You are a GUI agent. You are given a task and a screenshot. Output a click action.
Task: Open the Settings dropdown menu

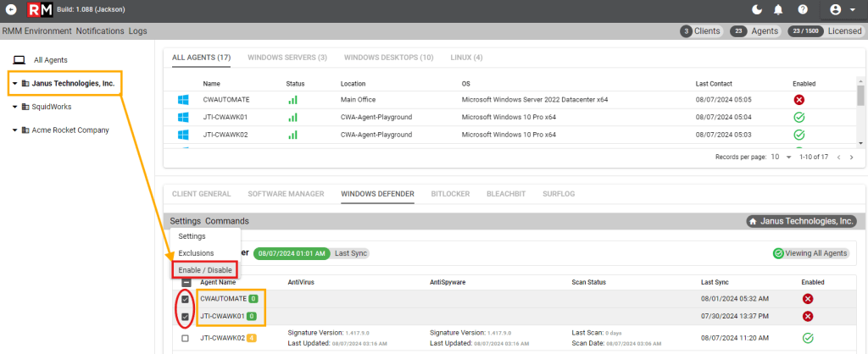186,221
